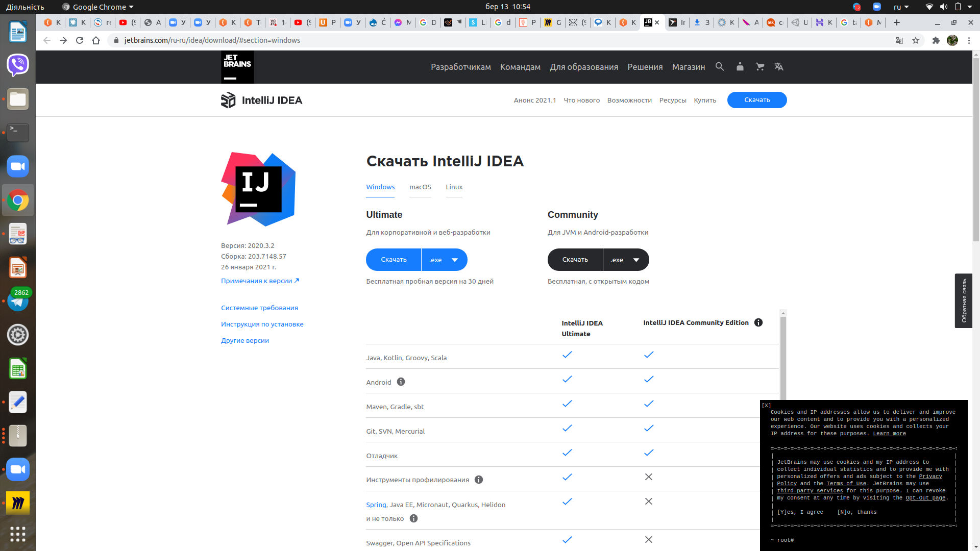Image resolution: width=980 pixels, height=551 pixels.
Task: Bookmark this page with star icon
Action: [916, 40]
